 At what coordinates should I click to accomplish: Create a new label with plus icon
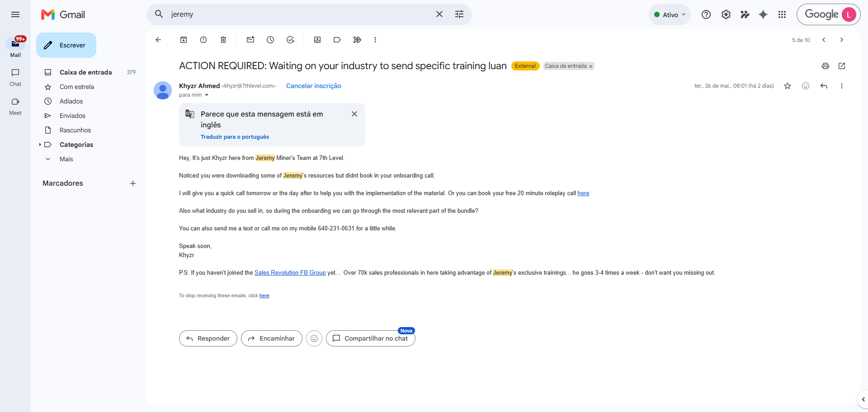(133, 183)
